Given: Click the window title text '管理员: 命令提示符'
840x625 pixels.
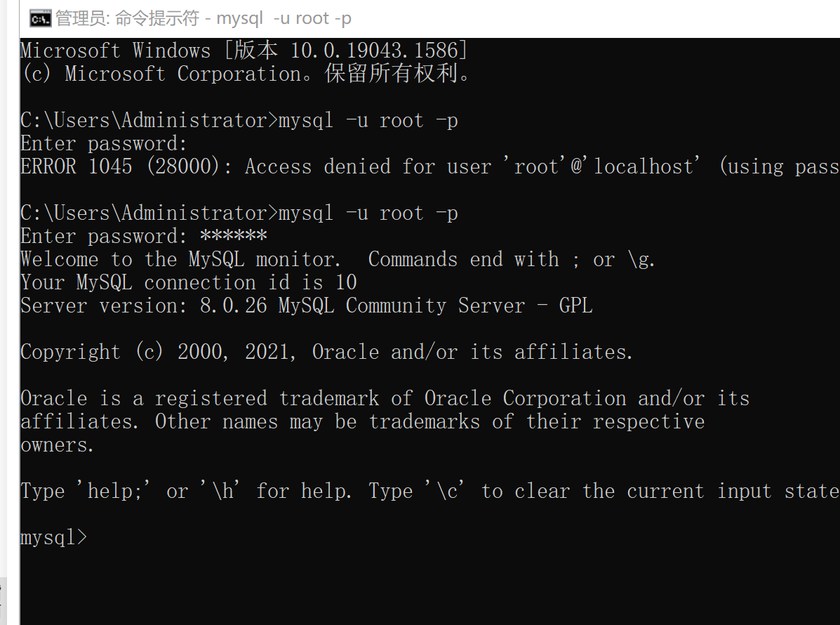Looking at the screenshot, I should pyautogui.click(x=127, y=19).
